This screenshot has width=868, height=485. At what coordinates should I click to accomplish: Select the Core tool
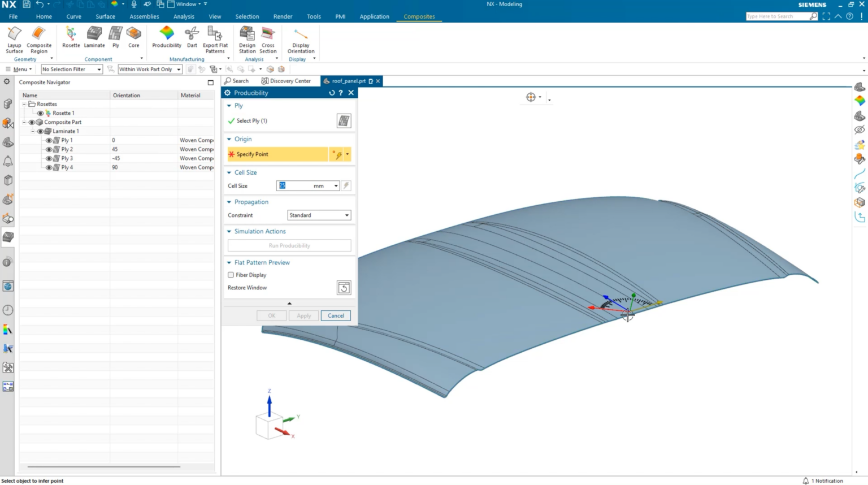pyautogui.click(x=133, y=38)
